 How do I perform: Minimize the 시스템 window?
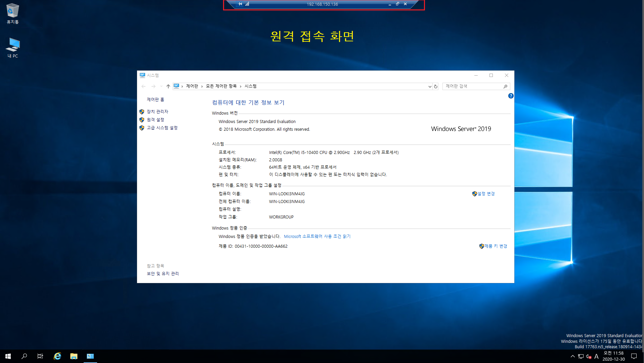click(x=476, y=75)
